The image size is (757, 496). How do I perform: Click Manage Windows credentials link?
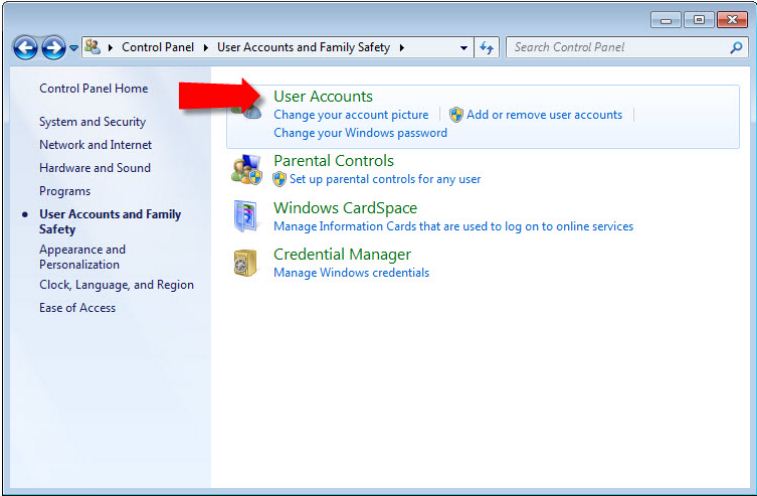pyautogui.click(x=351, y=273)
